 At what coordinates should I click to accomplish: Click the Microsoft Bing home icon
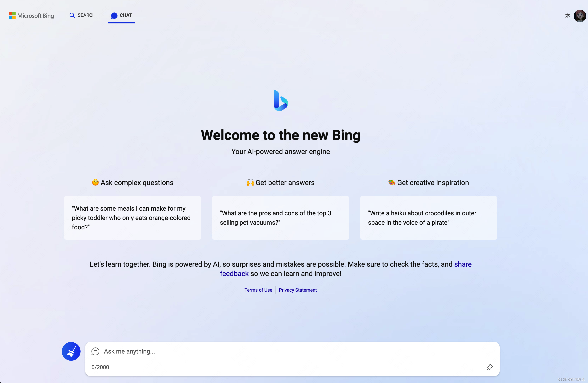pos(31,15)
